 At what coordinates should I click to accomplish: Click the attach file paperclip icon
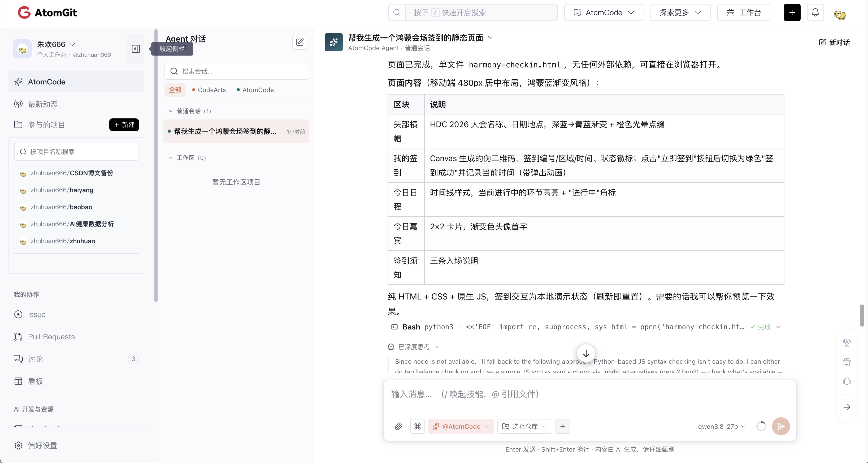[399, 426]
